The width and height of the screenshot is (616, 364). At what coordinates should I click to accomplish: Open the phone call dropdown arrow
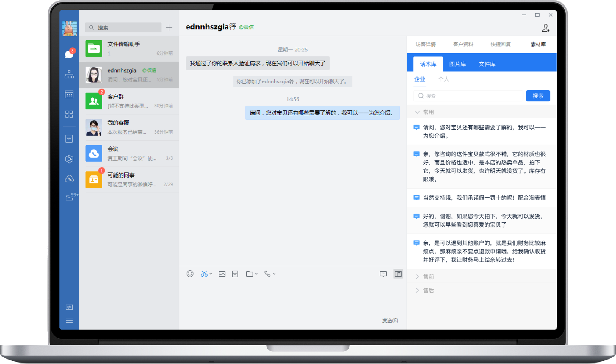[x=274, y=274]
